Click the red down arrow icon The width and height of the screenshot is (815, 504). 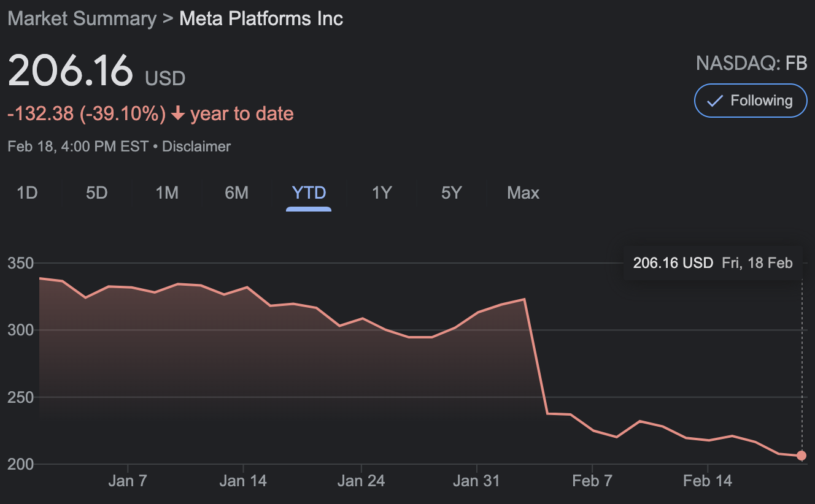pos(178,114)
